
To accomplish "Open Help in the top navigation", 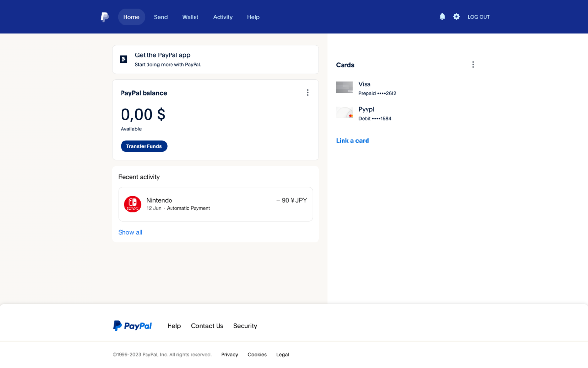I will point(253,17).
